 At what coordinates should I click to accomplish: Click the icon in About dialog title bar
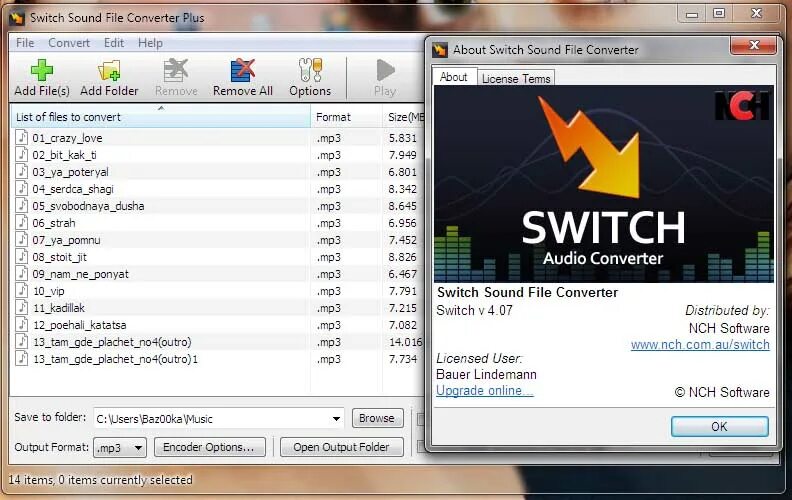(440, 49)
